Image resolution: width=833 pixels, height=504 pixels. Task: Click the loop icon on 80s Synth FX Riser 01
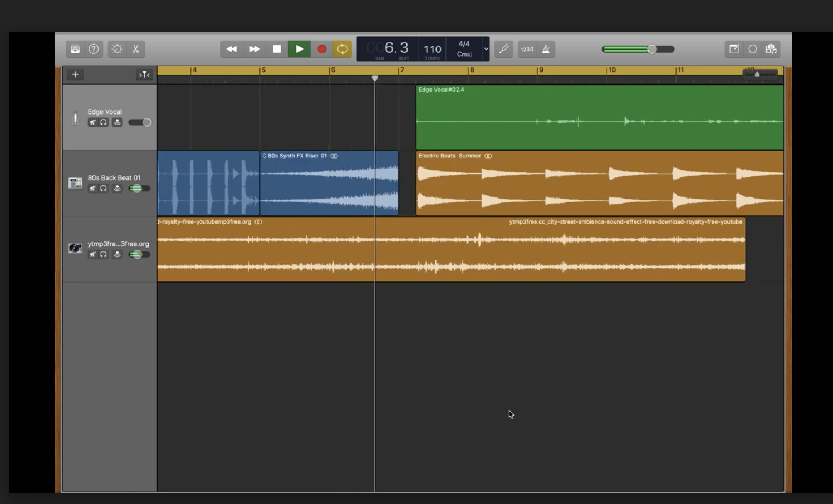tap(334, 156)
